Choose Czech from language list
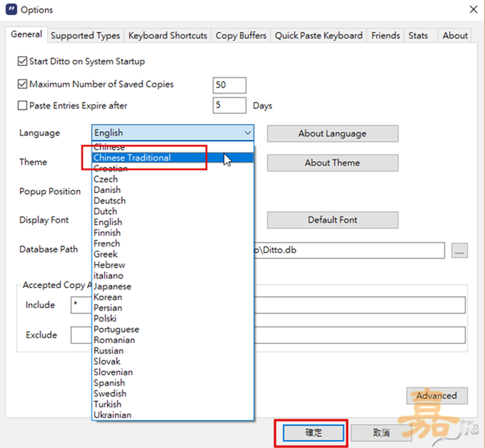Image resolution: width=485 pixels, height=448 pixels. 173,179
